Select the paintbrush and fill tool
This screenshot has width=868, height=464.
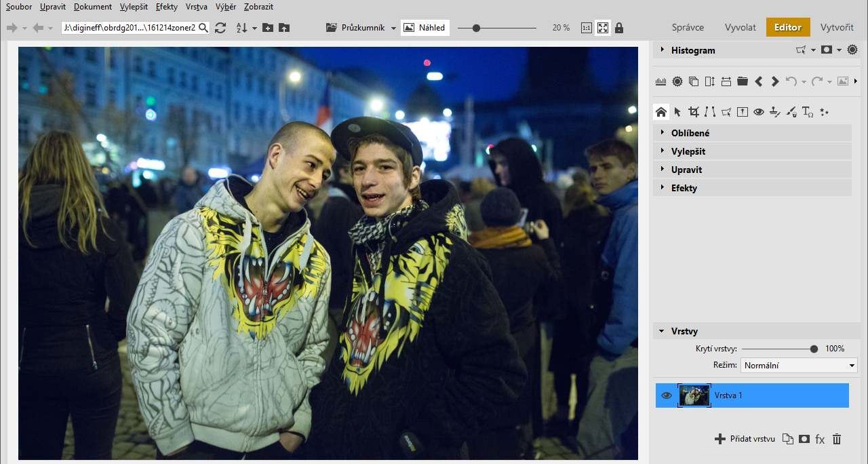pyautogui.click(x=791, y=112)
